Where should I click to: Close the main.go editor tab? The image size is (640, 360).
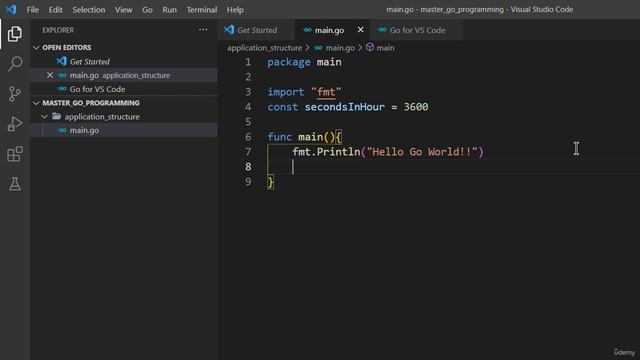tap(360, 30)
